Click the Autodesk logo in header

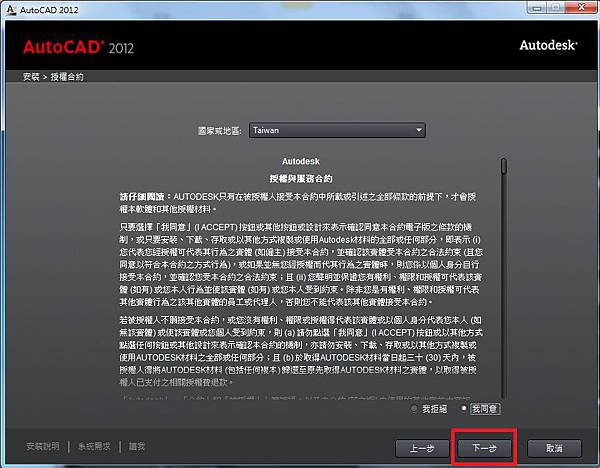click(x=548, y=45)
